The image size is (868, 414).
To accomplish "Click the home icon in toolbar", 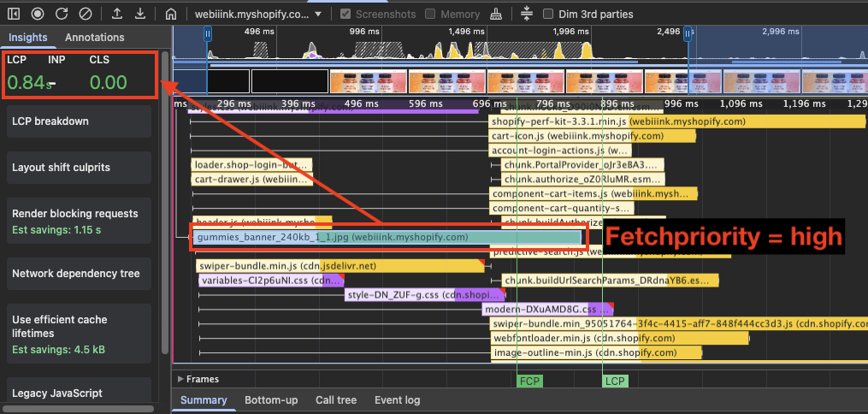I will [x=172, y=14].
